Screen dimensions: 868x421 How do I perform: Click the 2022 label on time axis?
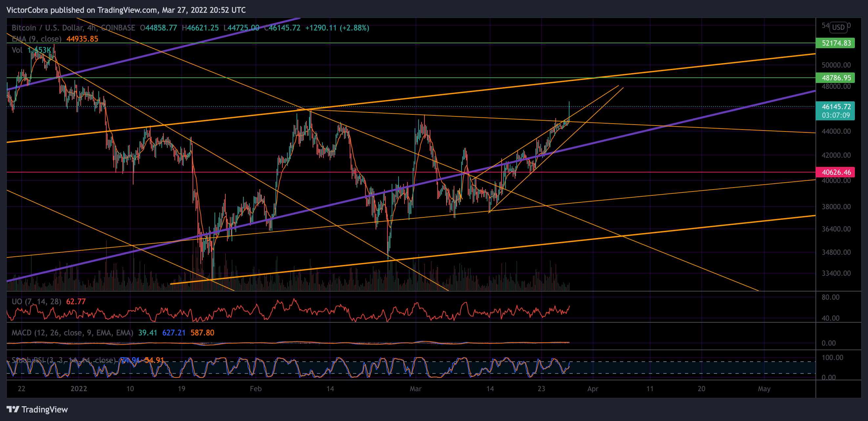coord(79,389)
